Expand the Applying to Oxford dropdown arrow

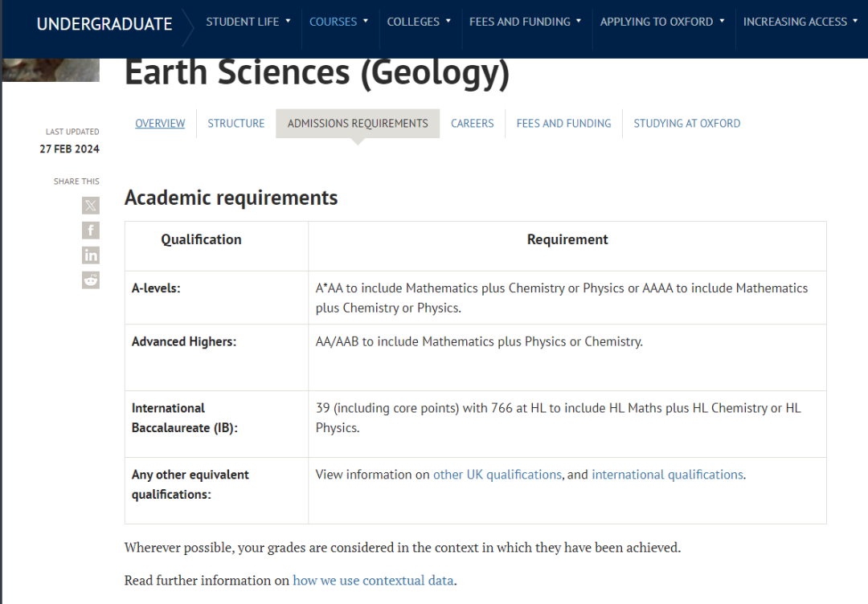coord(722,22)
